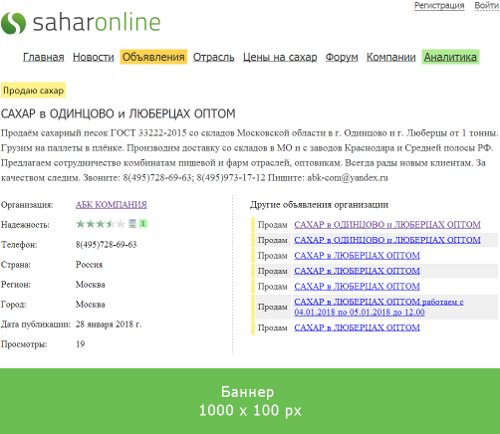Open Цены на сахар page
Screen dimensions: 500x434
click(x=280, y=57)
